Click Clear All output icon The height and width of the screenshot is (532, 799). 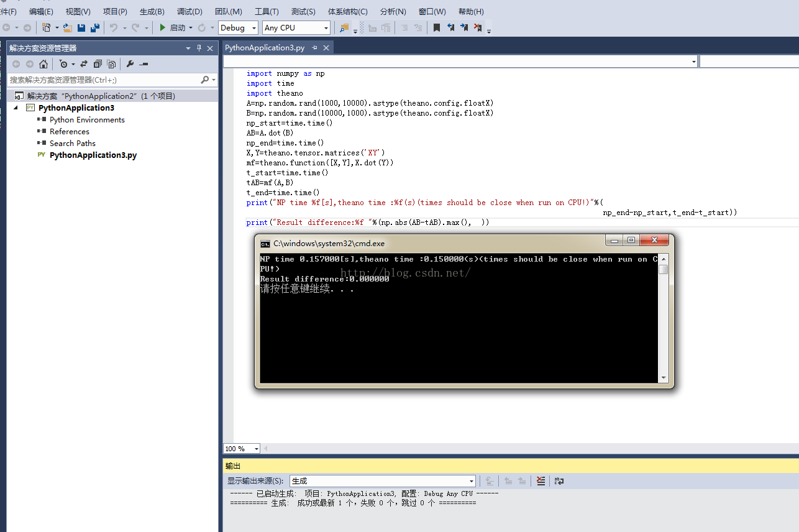(x=541, y=480)
